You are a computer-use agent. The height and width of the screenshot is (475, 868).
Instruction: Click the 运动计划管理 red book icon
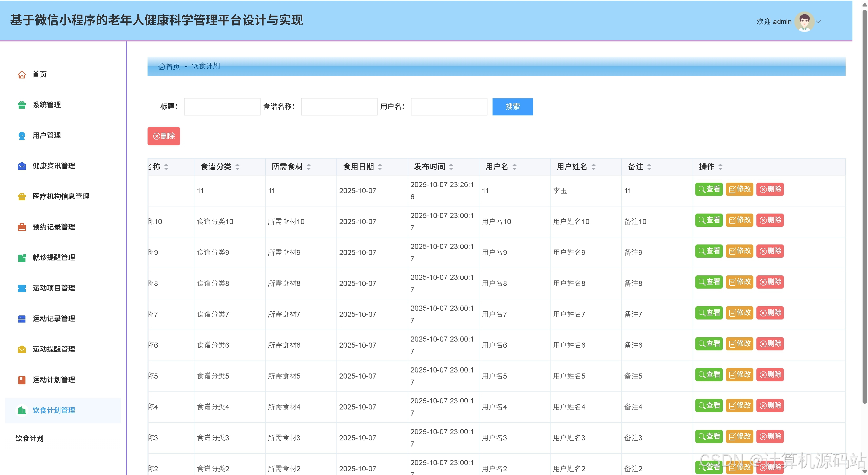22,380
